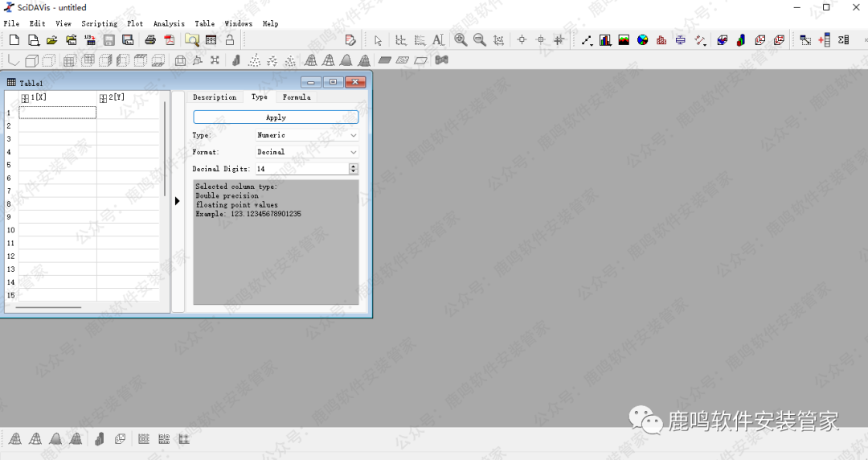Toggle the lock icon in toolbar
The height and width of the screenshot is (460, 868).
pos(230,40)
